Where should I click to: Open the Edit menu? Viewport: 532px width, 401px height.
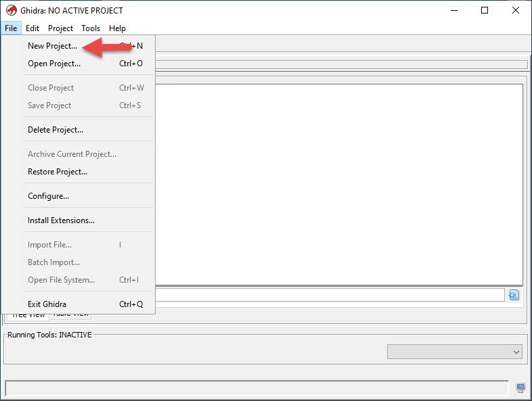click(x=32, y=28)
